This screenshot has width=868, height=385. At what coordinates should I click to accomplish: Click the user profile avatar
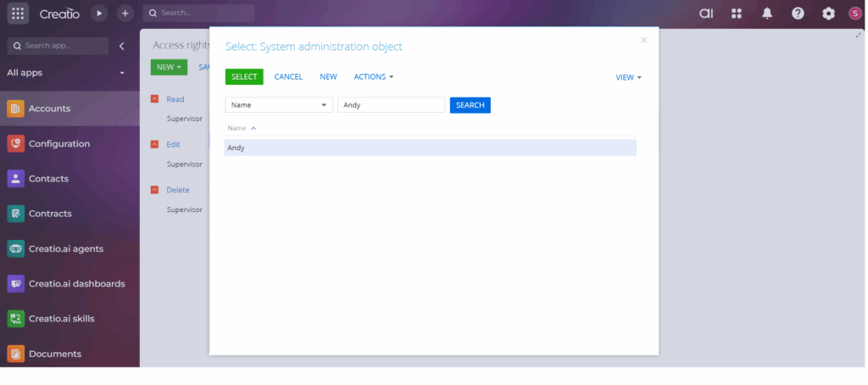click(854, 14)
